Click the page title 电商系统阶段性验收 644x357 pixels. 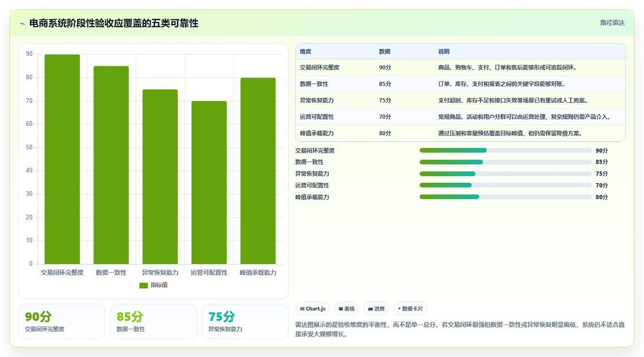[114, 23]
